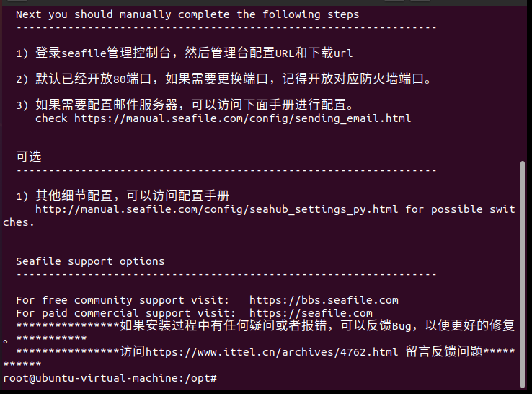
Task: Click the empty scrollbar track above the thumb
Action: coord(523,83)
